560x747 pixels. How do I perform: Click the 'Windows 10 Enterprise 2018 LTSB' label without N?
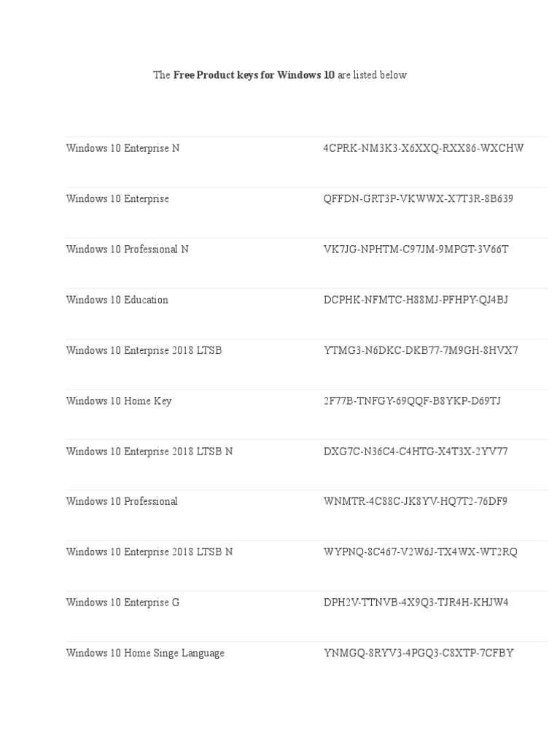pos(144,350)
